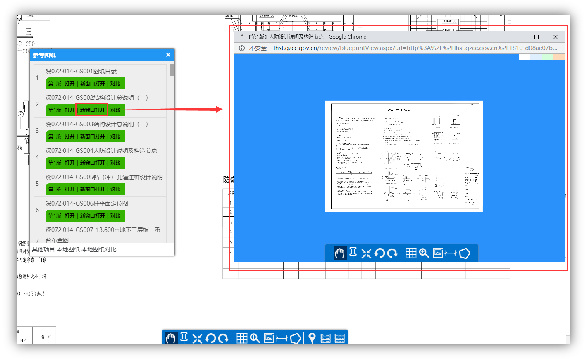The height and width of the screenshot is (362, 588).
Task: Rotate clockwise in the popup viewer toolbar
Action: coord(392,254)
